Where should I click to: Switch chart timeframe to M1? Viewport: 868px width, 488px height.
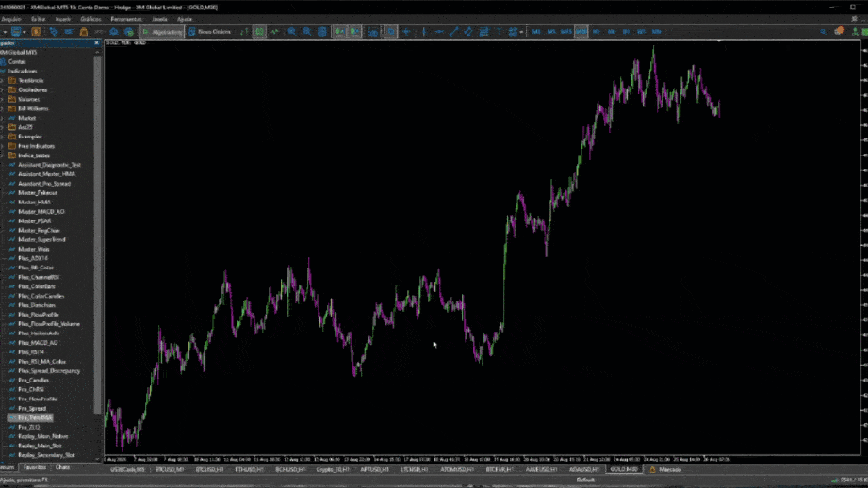click(x=536, y=32)
